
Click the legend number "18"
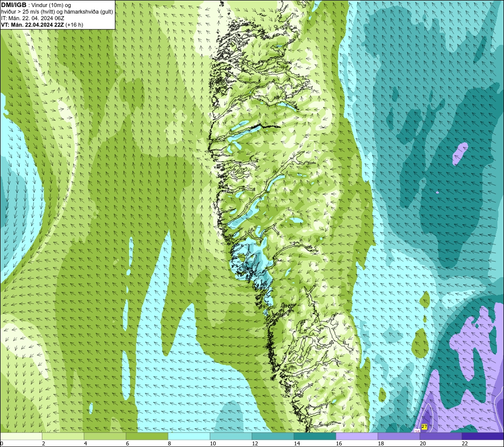[381, 444]
